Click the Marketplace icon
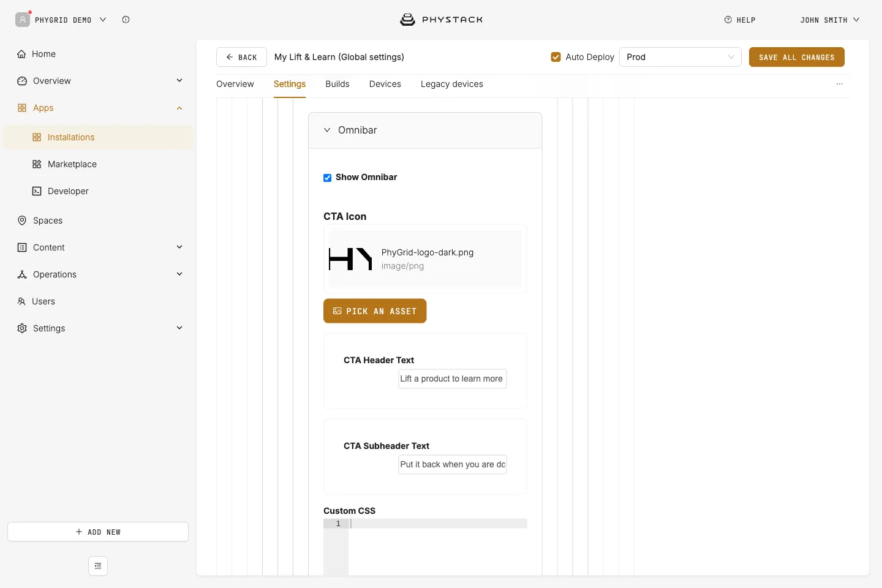This screenshot has height=588, width=882. [x=37, y=164]
